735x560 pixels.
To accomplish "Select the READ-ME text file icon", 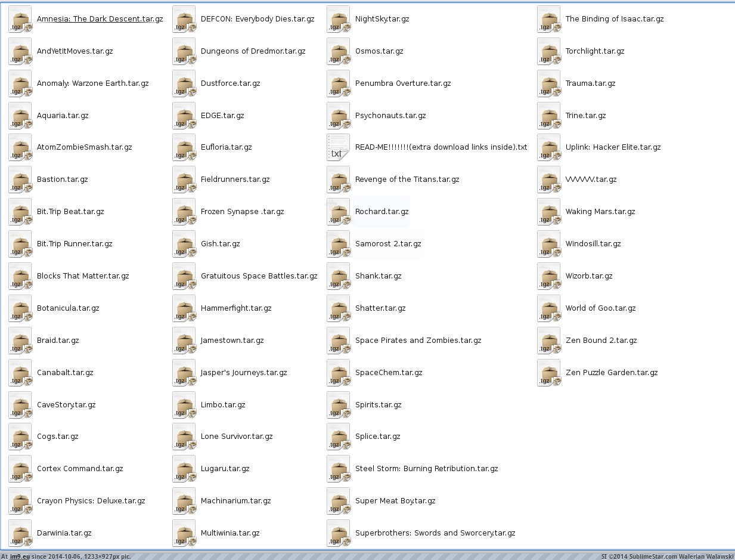I will point(338,147).
